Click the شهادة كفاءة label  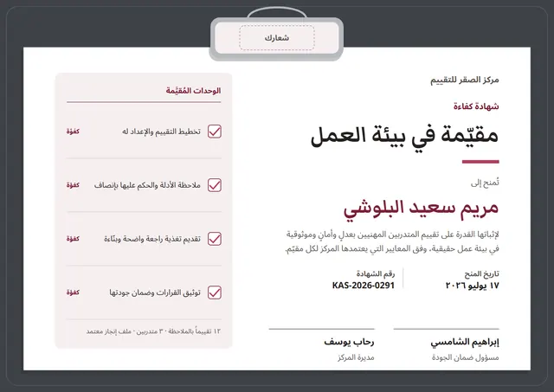(476, 106)
